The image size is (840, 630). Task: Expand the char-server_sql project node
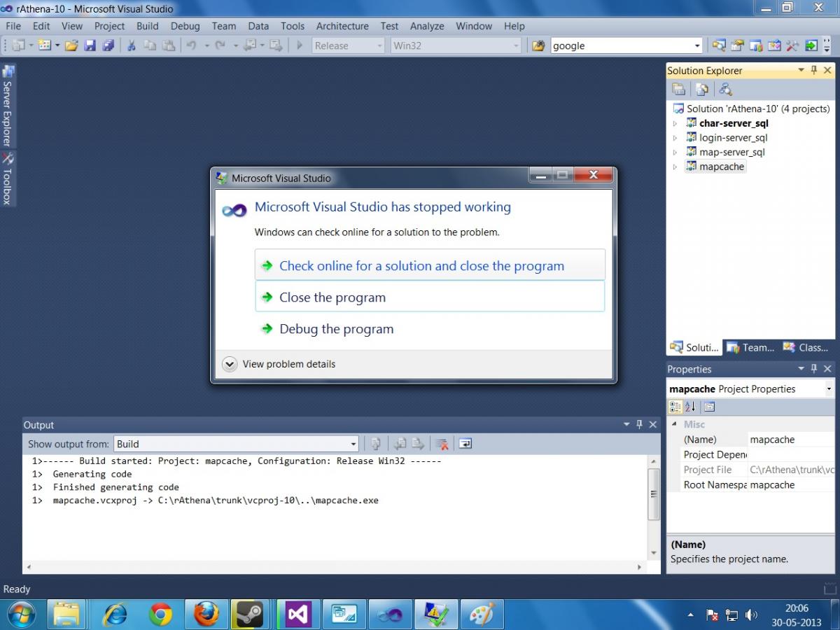(x=675, y=123)
